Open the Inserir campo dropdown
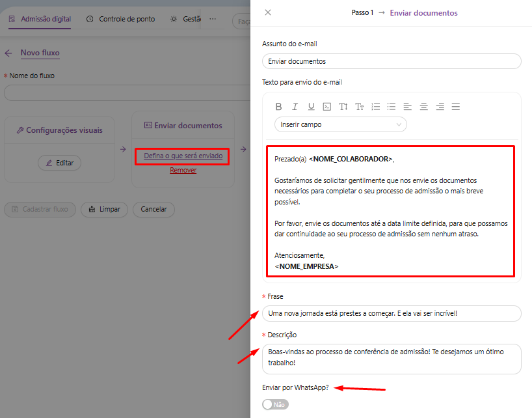This screenshot has width=532, height=418. (x=341, y=124)
